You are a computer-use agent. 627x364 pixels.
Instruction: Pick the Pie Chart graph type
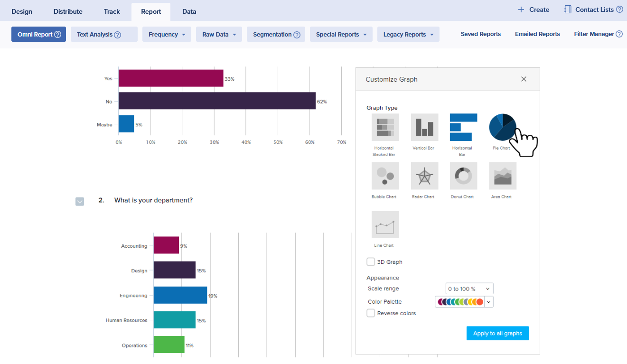tap(502, 127)
